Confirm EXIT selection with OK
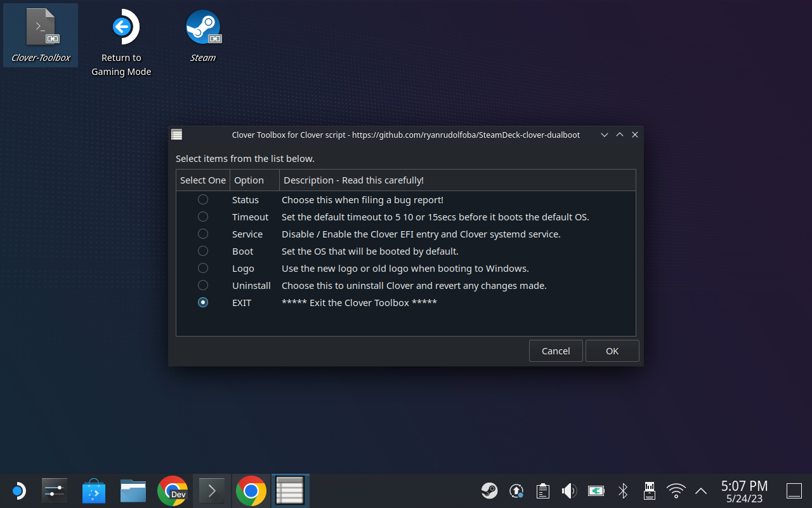The image size is (812, 508). [612, 351]
